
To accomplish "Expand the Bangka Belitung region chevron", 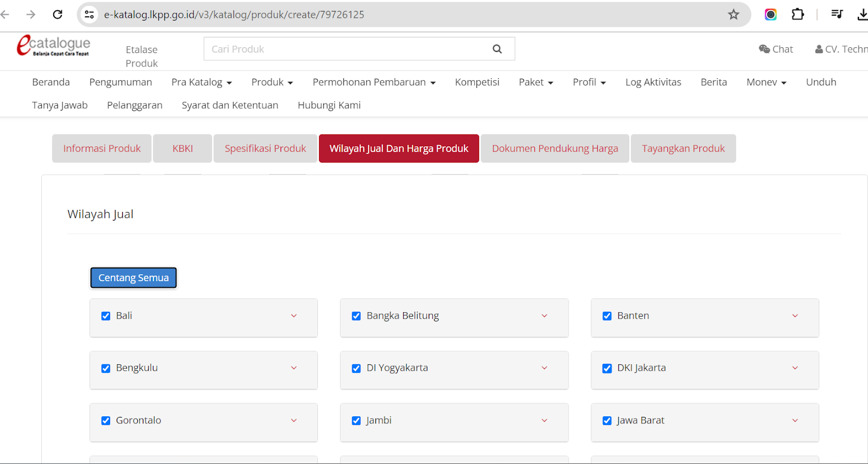I will click(x=545, y=315).
